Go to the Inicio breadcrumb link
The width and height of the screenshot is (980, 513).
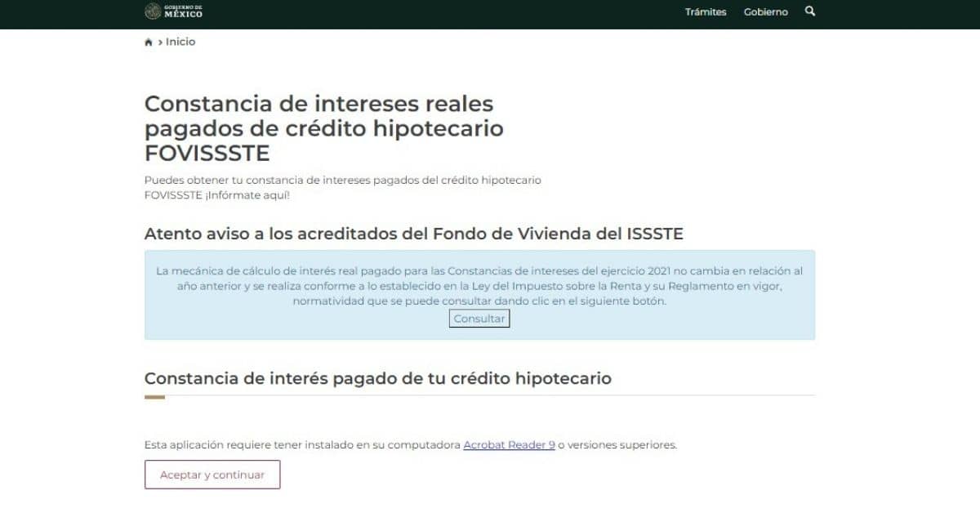(180, 42)
